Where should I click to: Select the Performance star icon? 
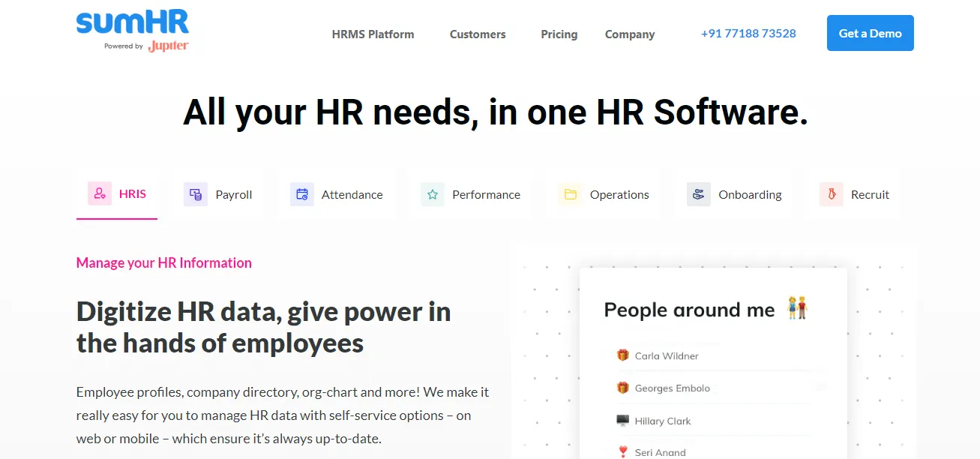pyautogui.click(x=433, y=194)
